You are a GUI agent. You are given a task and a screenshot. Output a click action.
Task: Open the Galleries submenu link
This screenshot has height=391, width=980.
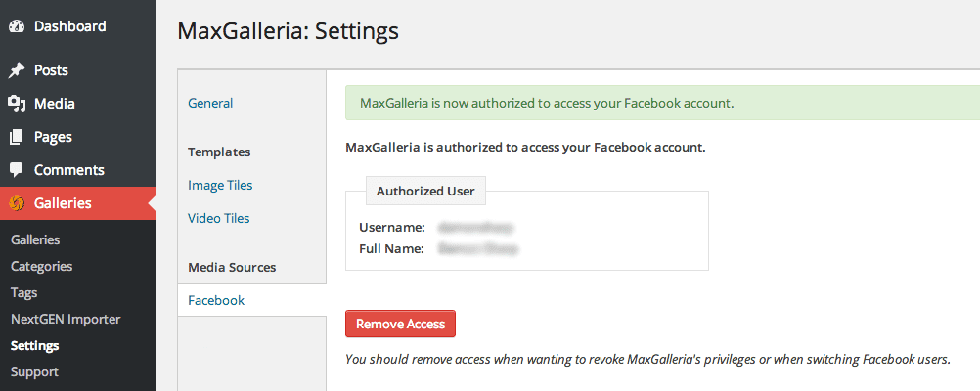tap(35, 239)
